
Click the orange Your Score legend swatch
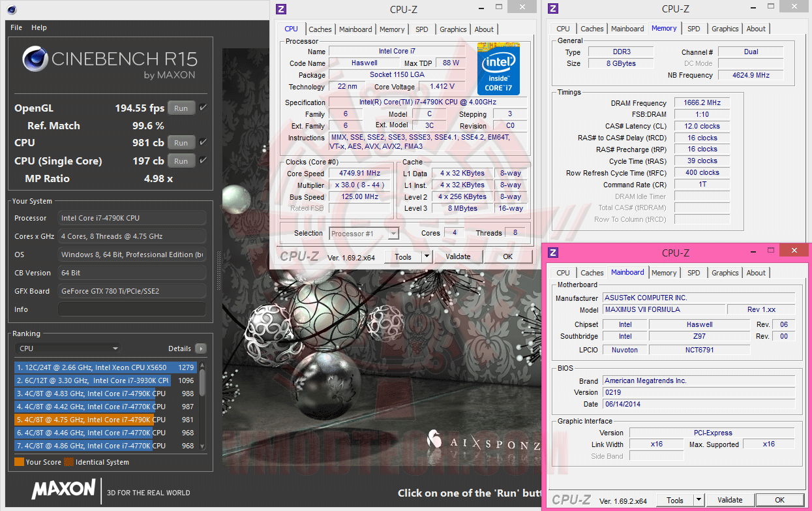click(19, 462)
